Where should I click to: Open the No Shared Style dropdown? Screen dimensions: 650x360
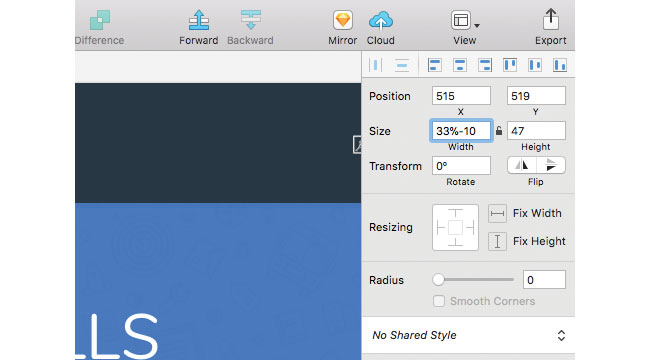click(468, 335)
